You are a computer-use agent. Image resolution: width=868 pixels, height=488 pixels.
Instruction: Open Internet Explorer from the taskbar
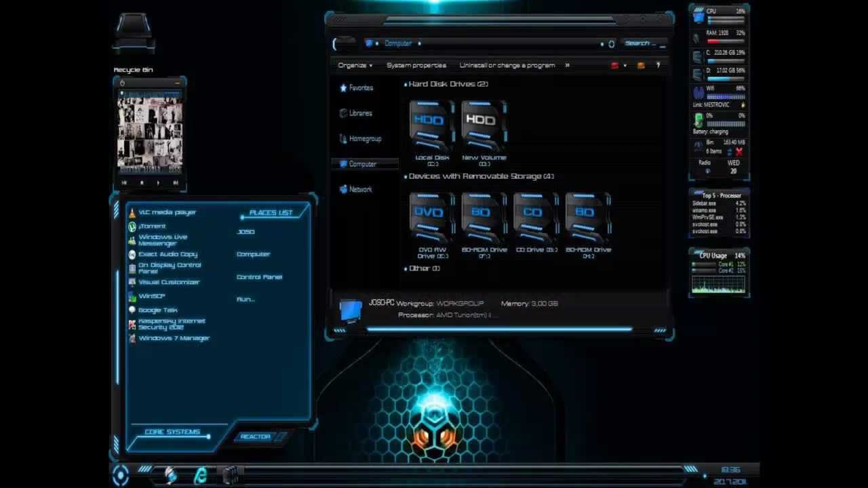click(x=201, y=474)
